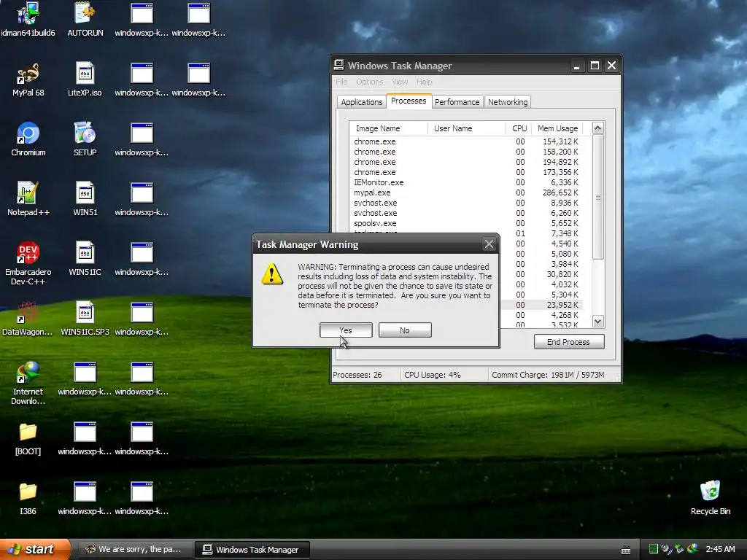Select the [BOOT] folder icon

pyautogui.click(x=28, y=438)
